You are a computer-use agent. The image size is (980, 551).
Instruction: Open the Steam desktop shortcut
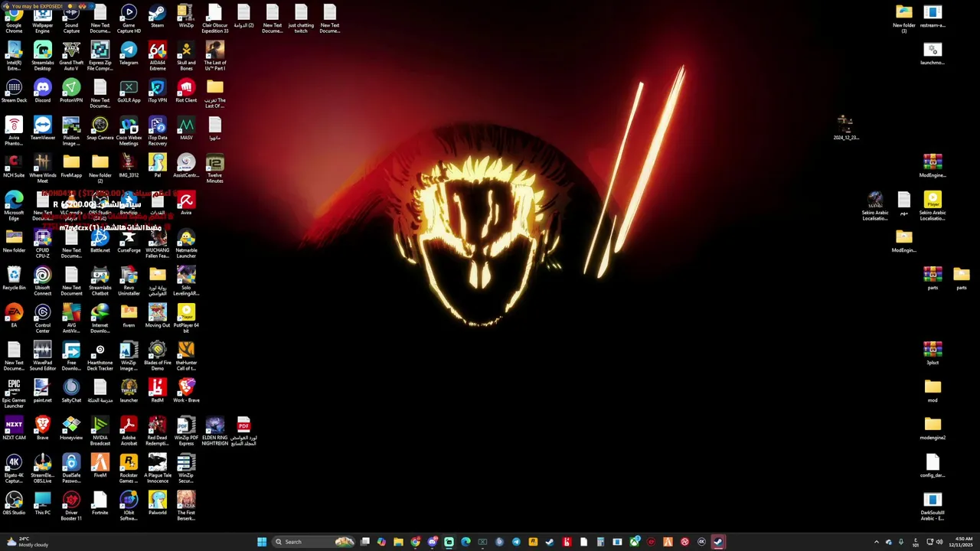tap(157, 17)
